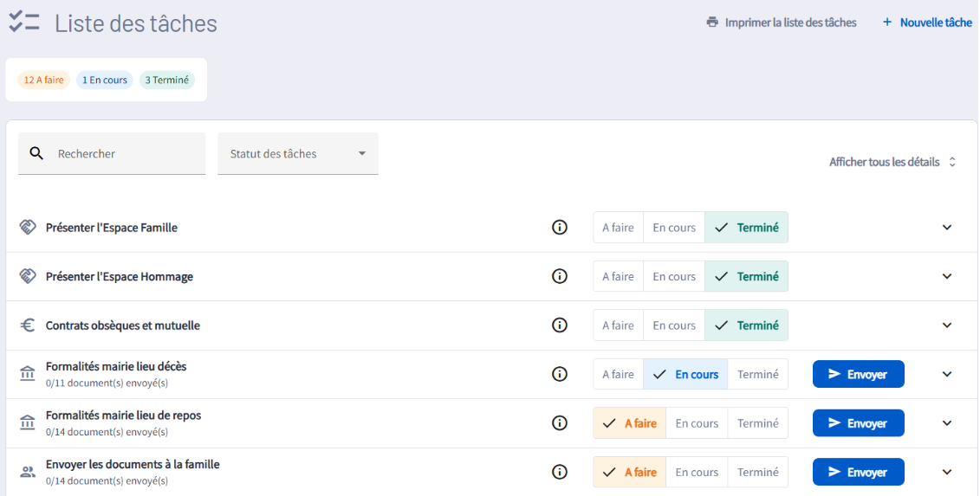
Task: Open info icon for Présenter l'Espace Hommage
Action: (x=560, y=276)
